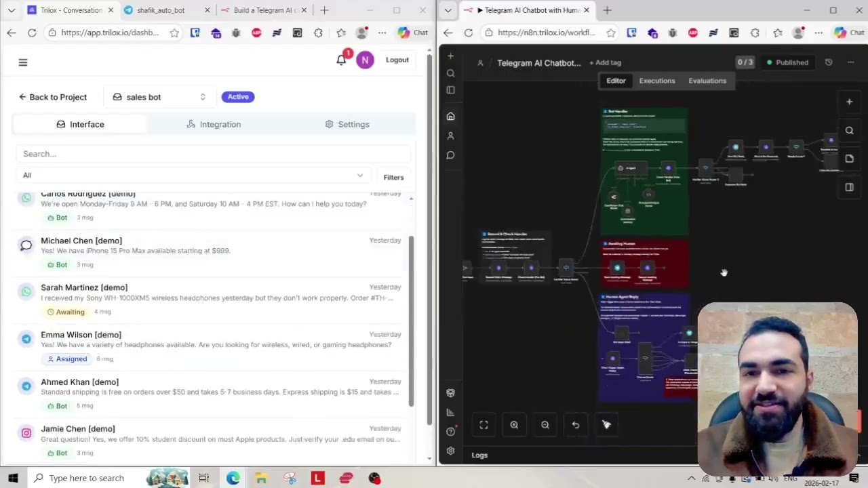868x488 pixels.
Task: Open Sarah Martinez [demo] conversation
Action: click(x=214, y=299)
